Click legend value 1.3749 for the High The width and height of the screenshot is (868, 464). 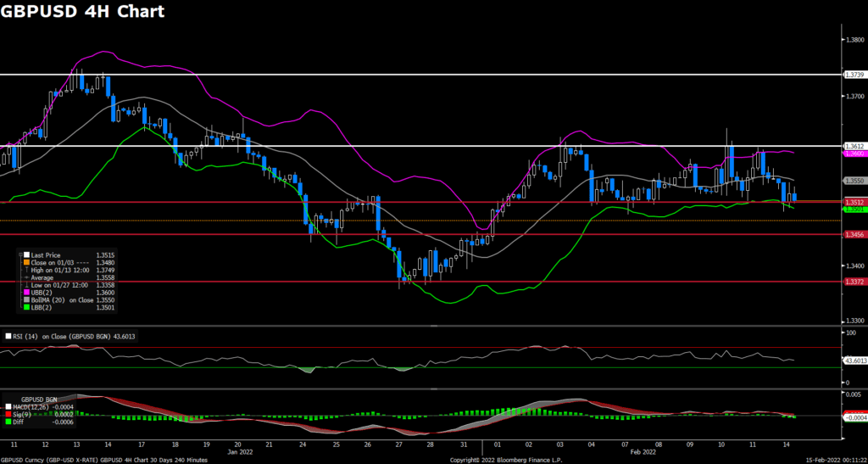[x=104, y=271]
